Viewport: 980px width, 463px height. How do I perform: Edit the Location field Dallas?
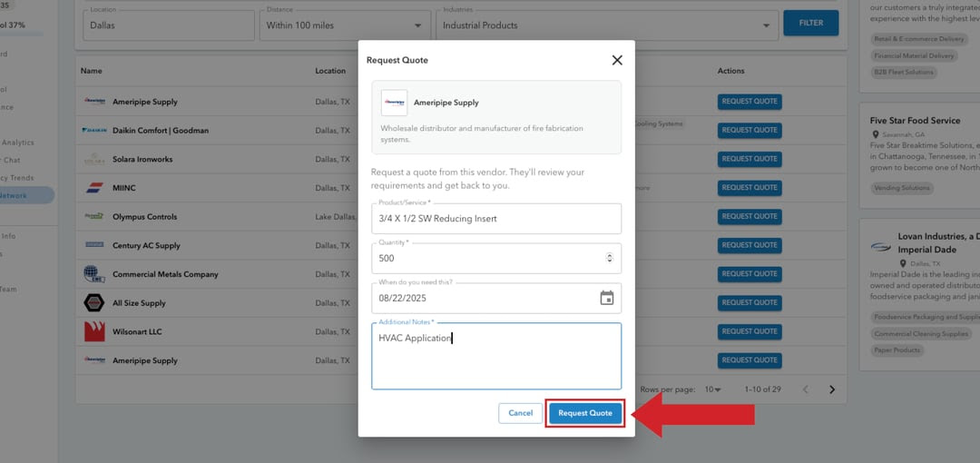pyautogui.click(x=168, y=25)
